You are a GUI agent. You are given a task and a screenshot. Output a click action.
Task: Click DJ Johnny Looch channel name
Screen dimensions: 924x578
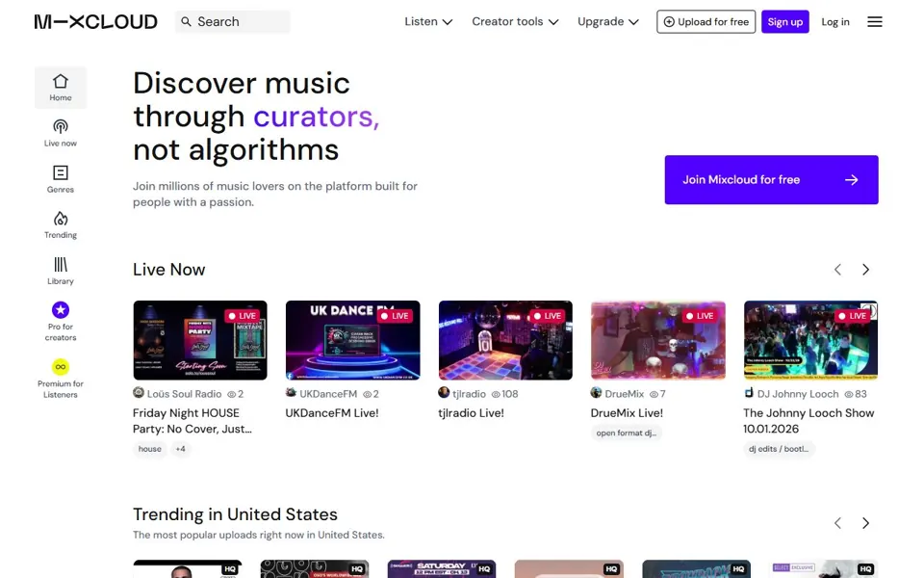coord(798,394)
